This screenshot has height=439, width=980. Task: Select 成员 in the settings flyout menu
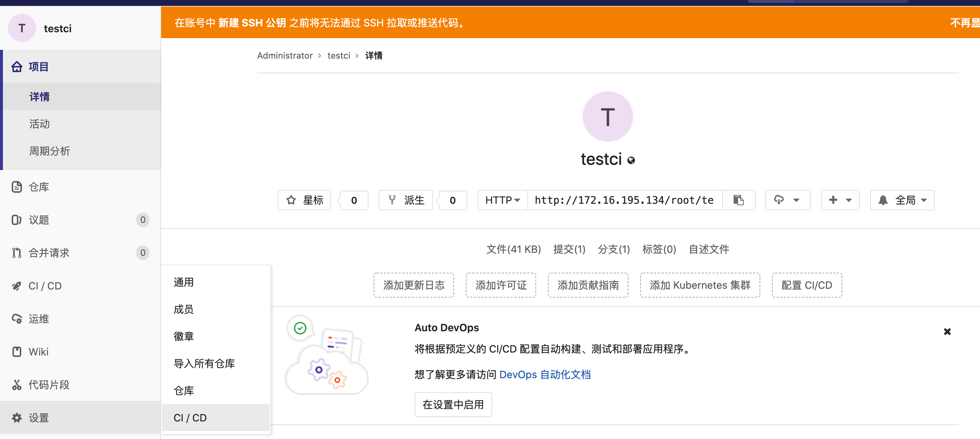pos(183,309)
